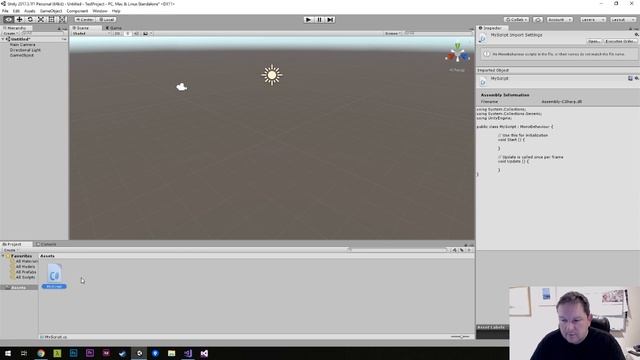Select GameObject in Hierarchy

pyautogui.click(x=22, y=55)
